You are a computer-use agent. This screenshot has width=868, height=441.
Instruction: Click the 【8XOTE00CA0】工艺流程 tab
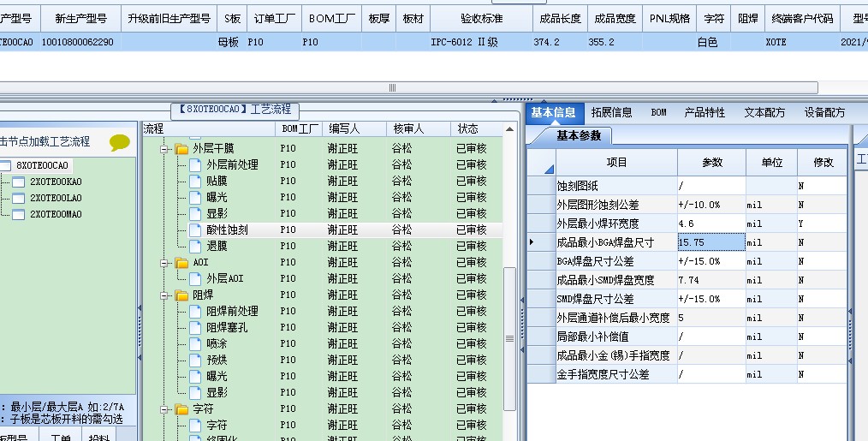coord(235,110)
